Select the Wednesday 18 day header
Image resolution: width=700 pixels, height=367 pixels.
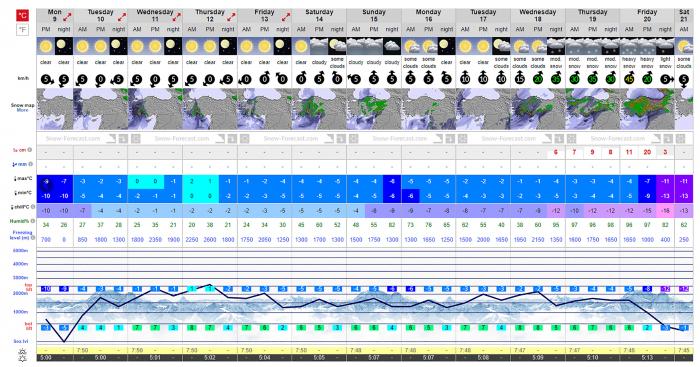(x=538, y=16)
